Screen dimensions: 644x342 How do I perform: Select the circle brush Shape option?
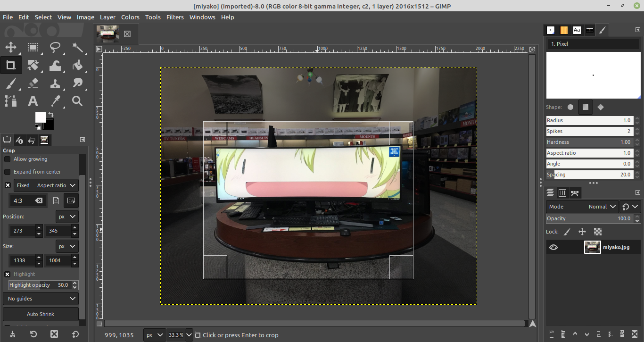tap(570, 107)
